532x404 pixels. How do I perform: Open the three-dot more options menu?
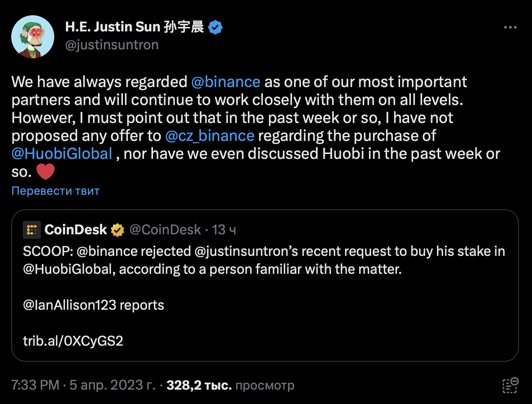coord(510,27)
